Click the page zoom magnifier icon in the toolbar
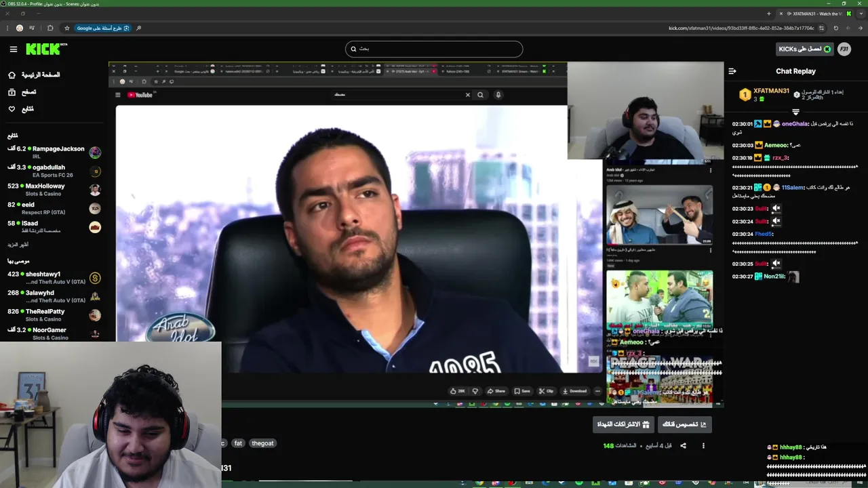Image resolution: width=868 pixels, height=488 pixels. point(139,28)
